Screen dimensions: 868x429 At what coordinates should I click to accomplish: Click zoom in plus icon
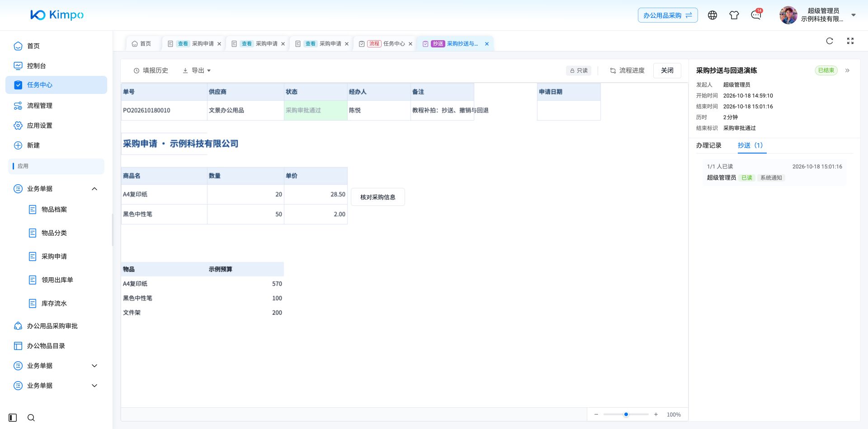click(656, 415)
